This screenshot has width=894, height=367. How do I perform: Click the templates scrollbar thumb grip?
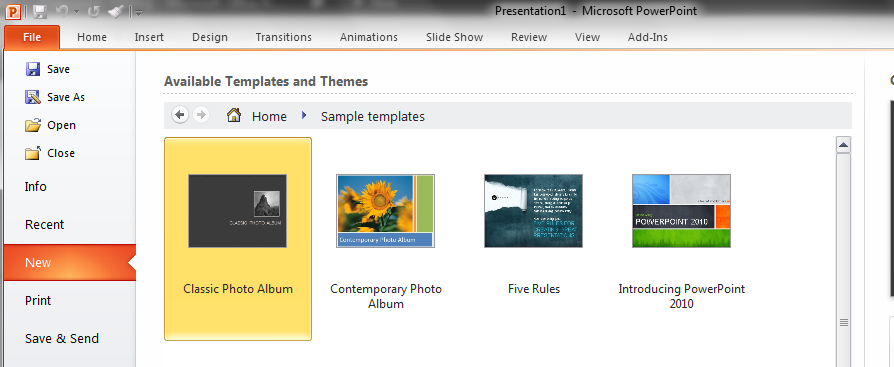[844, 323]
